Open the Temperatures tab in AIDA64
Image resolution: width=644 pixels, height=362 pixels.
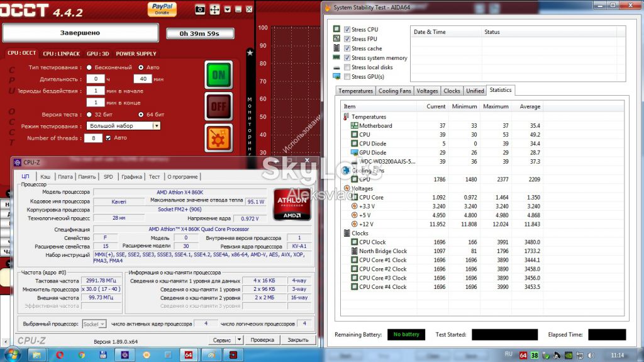(355, 91)
